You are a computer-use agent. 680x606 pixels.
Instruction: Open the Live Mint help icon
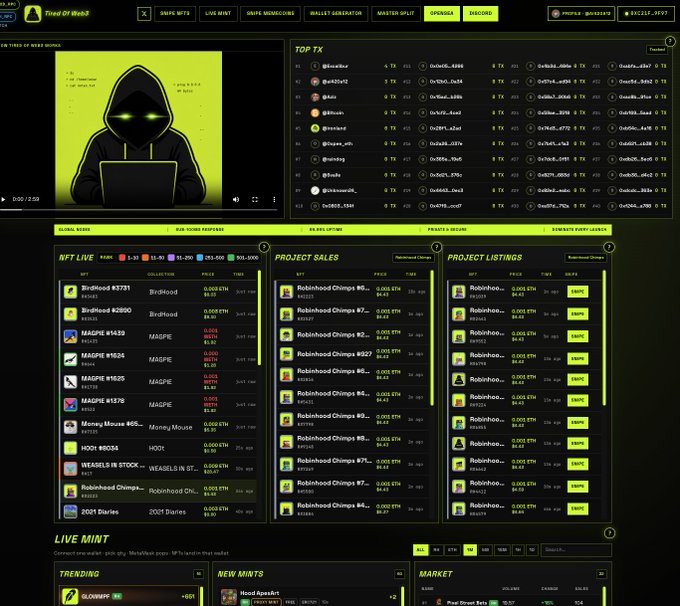(x=609, y=533)
